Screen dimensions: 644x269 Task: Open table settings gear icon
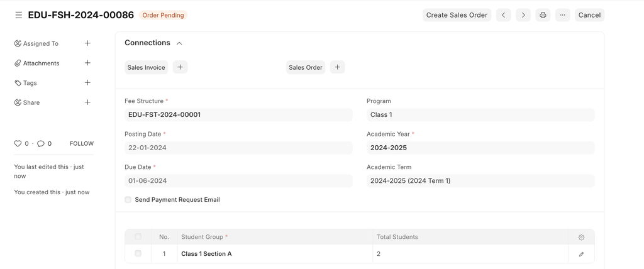coord(581,237)
